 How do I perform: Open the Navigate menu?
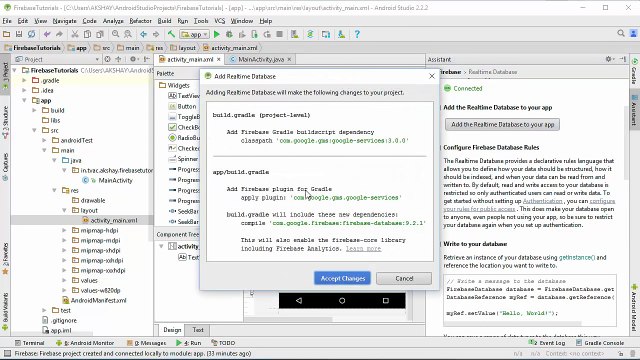click(64, 21)
